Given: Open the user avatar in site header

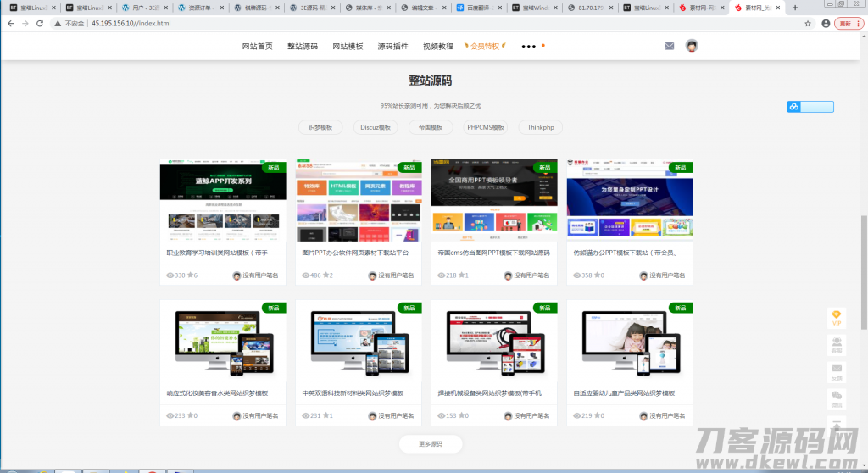Looking at the screenshot, I should [x=692, y=46].
